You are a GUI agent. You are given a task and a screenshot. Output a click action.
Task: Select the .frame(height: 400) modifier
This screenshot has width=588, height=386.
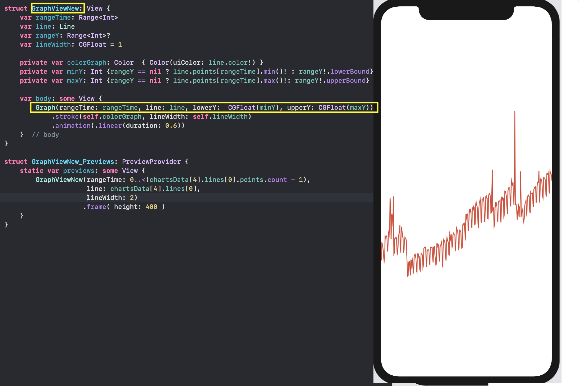coord(124,207)
